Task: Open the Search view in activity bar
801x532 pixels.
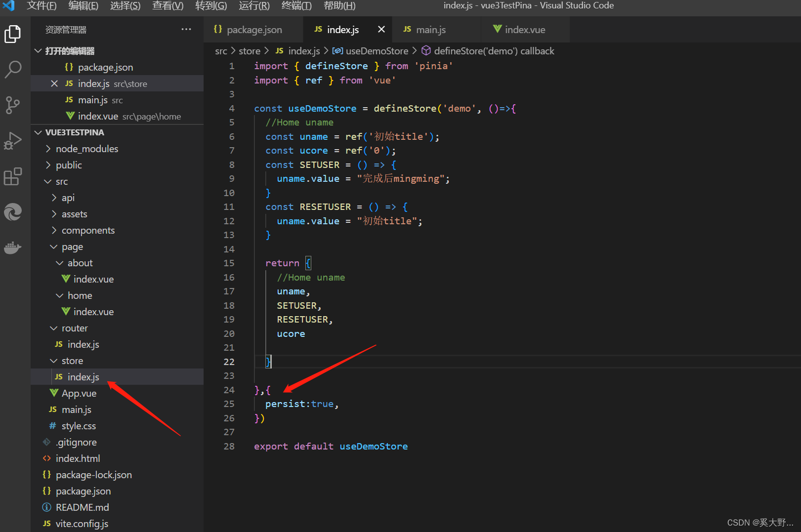Action: pyautogui.click(x=13, y=70)
